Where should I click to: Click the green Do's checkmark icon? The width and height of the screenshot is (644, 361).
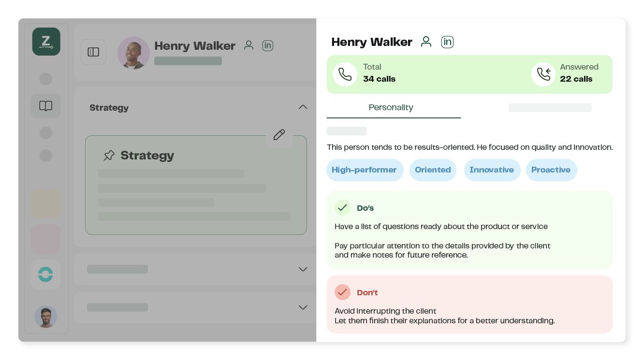tap(342, 208)
